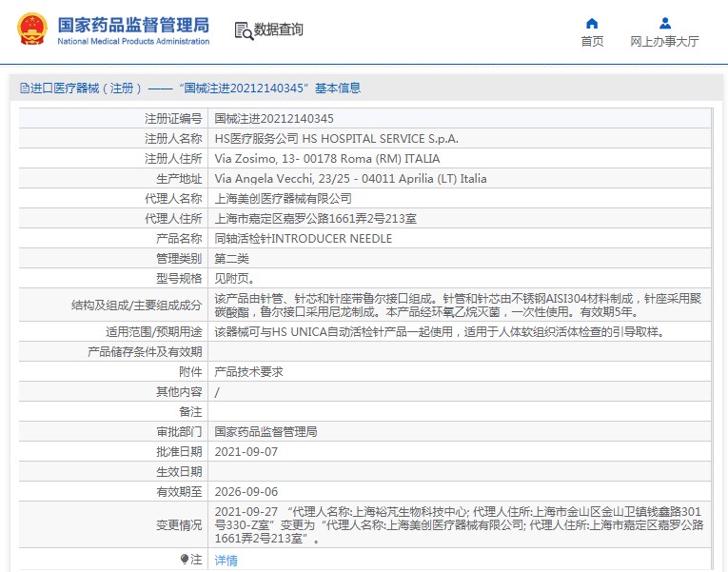The height and width of the screenshot is (572, 728).
Task: Click agent name 上海美创医疗器械有限公司
Action: (283, 199)
